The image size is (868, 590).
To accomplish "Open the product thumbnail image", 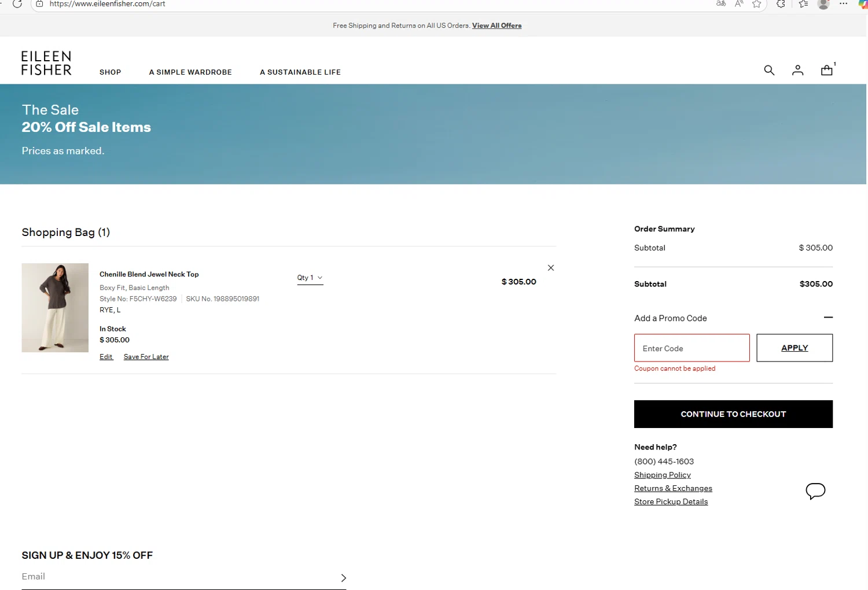I will tap(55, 308).
